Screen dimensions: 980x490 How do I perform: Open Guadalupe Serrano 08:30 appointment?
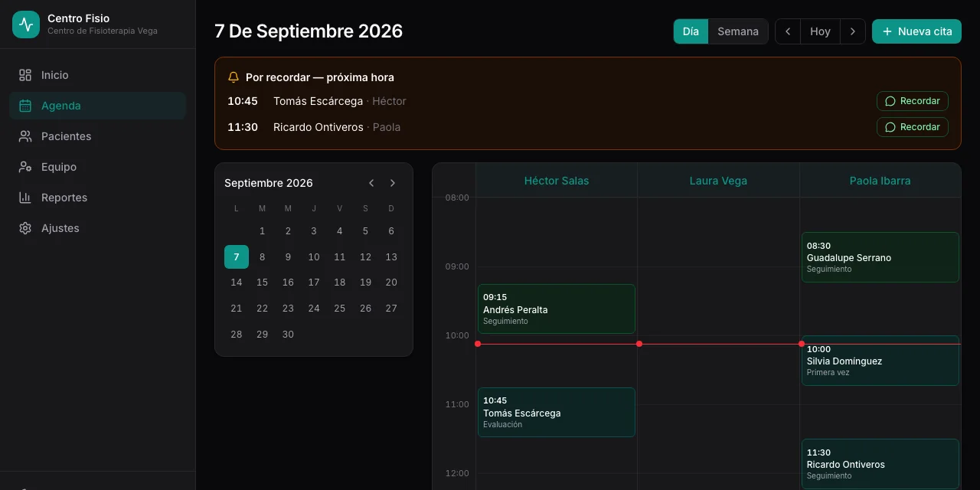(x=880, y=257)
